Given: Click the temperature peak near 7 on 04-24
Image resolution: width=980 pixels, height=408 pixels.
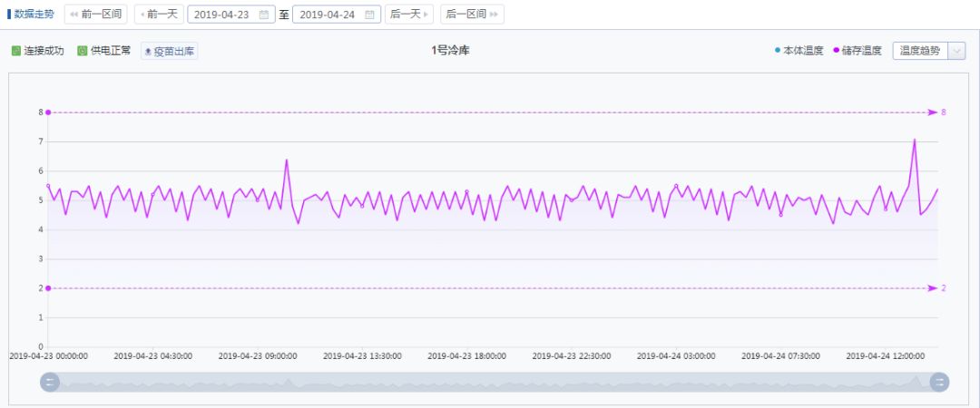Looking at the screenshot, I should click(915, 140).
